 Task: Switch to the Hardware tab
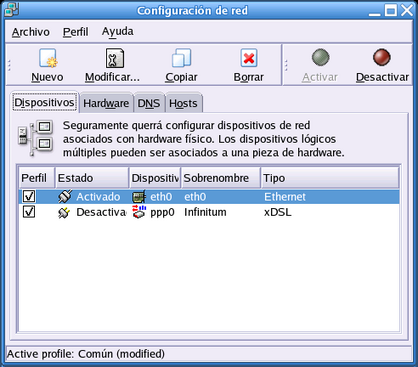coord(106,103)
